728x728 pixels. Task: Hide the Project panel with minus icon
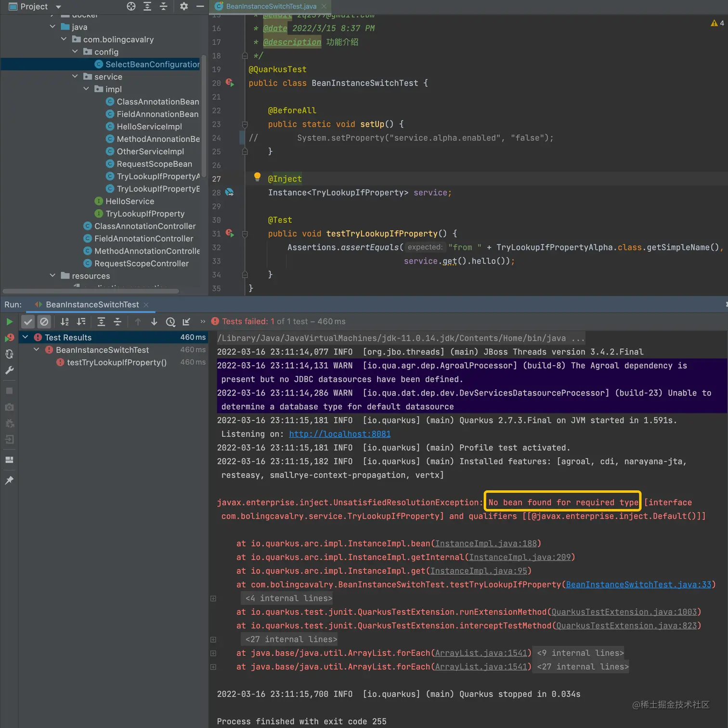pos(200,6)
